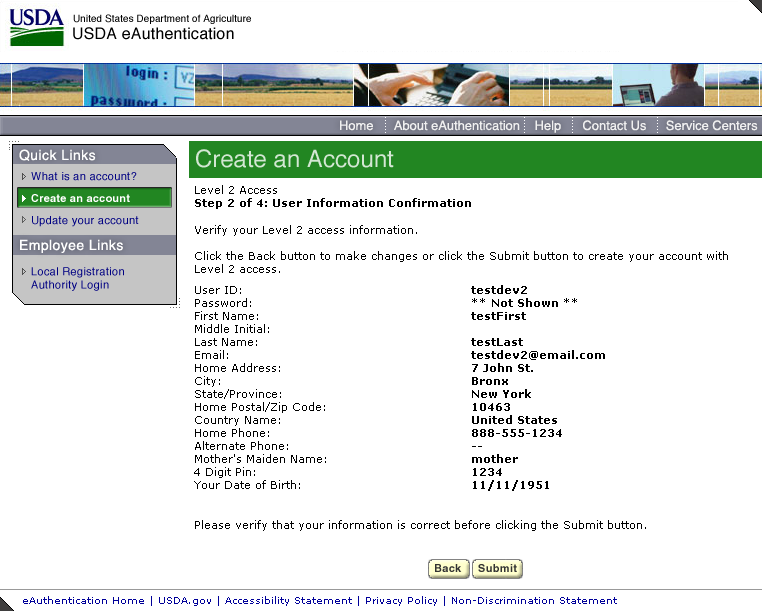Click the 'Alternate Phone:' label

(242, 446)
